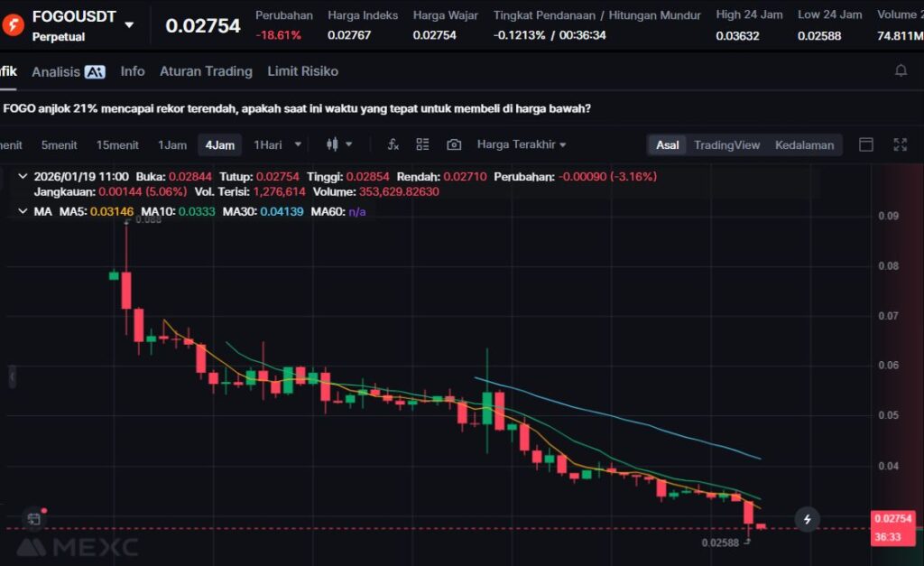Switch chart source to Asal
The height and width of the screenshot is (566, 924).
point(668,144)
